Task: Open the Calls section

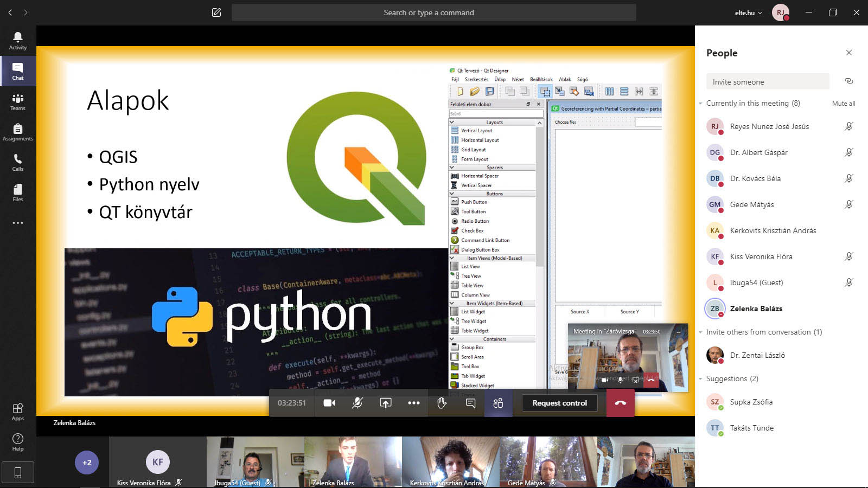Action: pos(18,162)
